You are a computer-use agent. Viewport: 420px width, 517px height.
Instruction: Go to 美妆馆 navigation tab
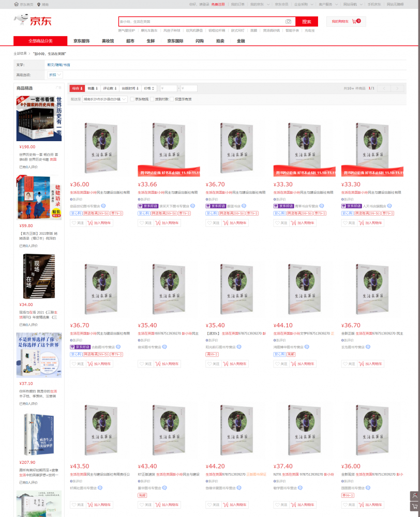(108, 41)
